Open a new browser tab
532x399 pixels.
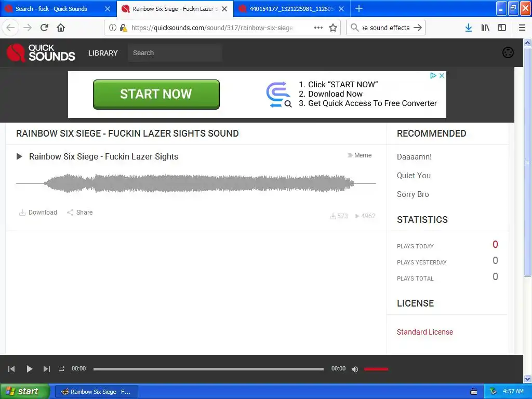(x=359, y=8)
